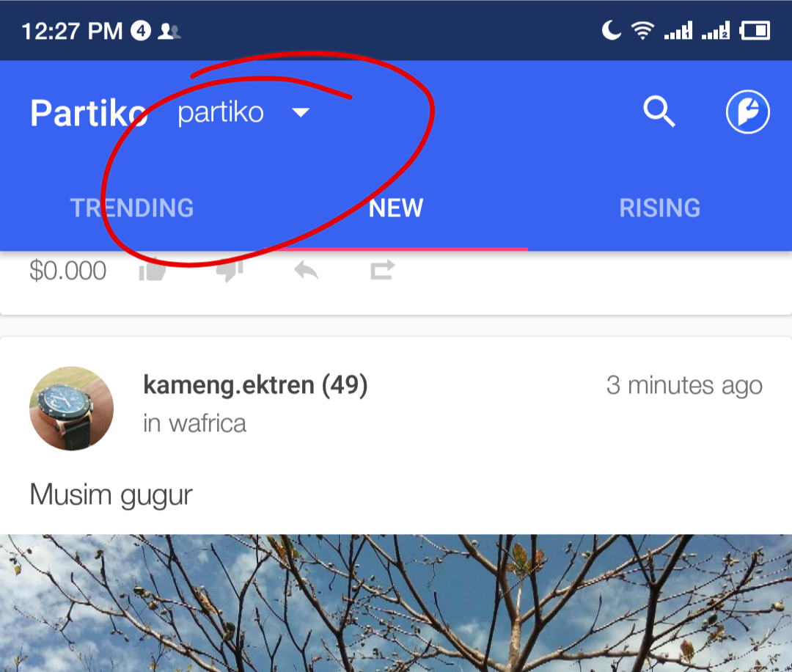Tap the Partiko profile logo icon
792x672 pixels.
pos(747,112)
